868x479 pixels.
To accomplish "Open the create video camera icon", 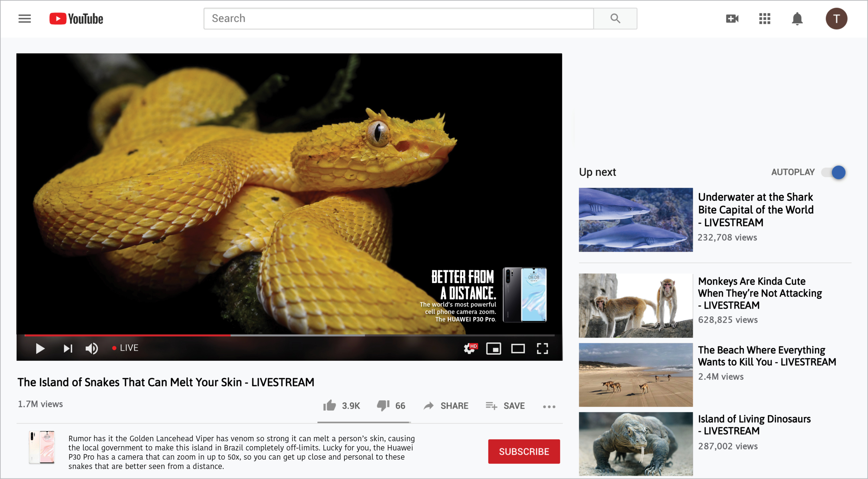I will [732, 18].
